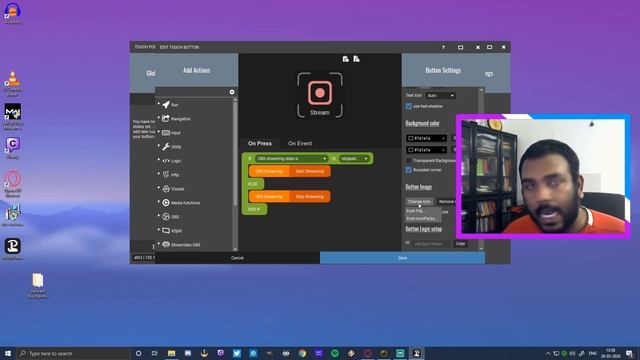Open Chrome from the taskbar

coord(302,353)
